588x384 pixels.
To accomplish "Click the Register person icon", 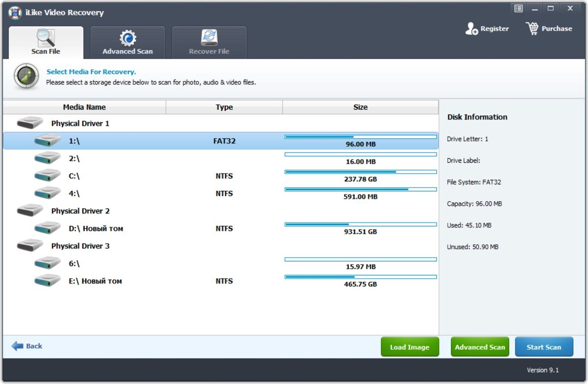I will 471,28.
